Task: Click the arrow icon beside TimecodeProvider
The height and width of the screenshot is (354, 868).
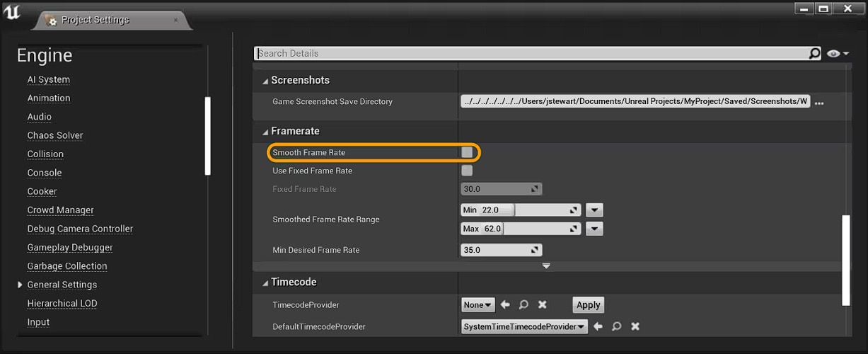Action: click(x=505, y=304)
